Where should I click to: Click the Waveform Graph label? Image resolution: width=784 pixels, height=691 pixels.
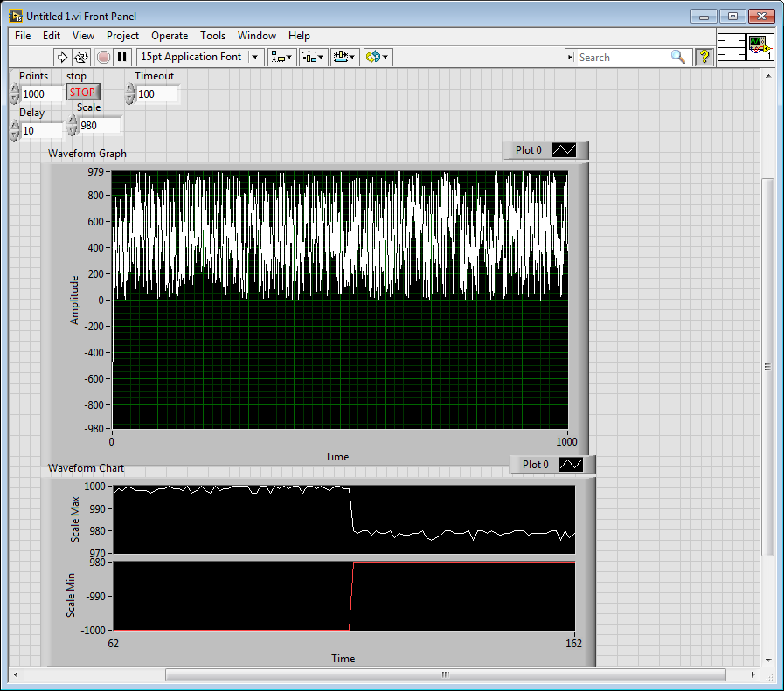point(87,154)
